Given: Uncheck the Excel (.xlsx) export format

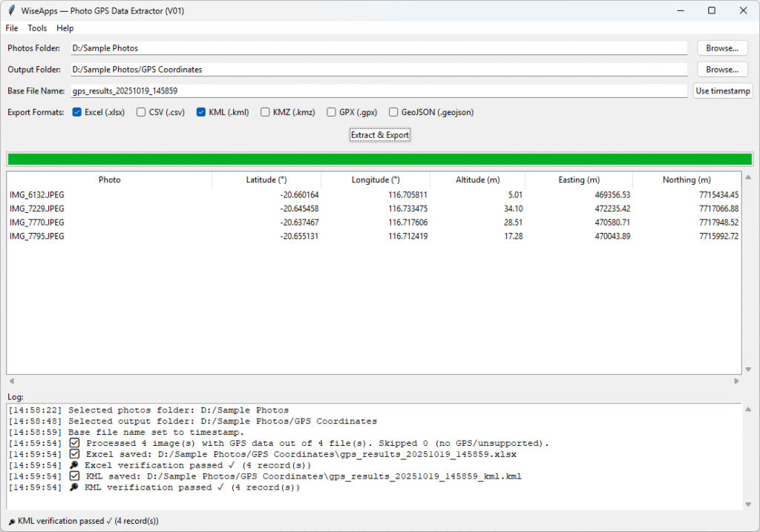Looking at the screenshot, I should tap(77, 113).
